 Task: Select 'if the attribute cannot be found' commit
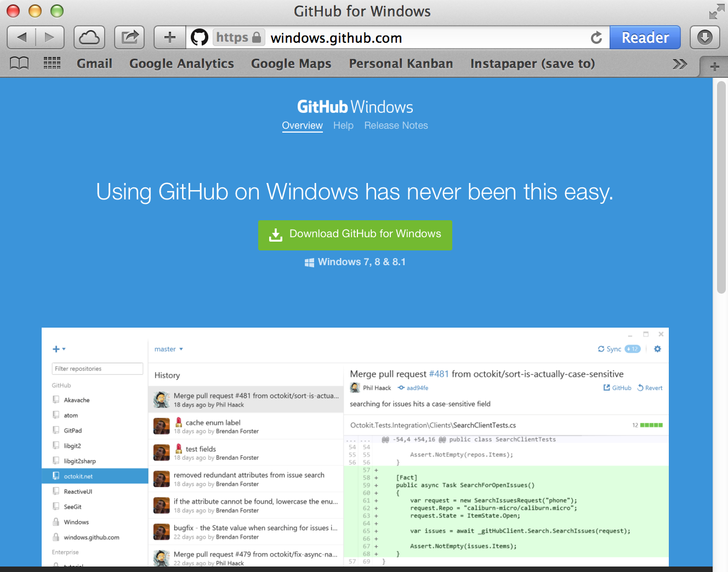246,505
